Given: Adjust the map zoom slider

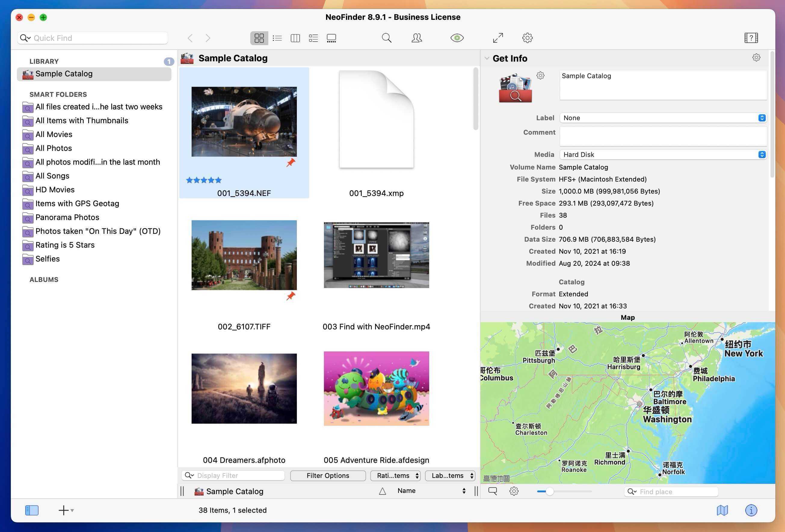Looking at the screenshot, I should pos(551,491).
